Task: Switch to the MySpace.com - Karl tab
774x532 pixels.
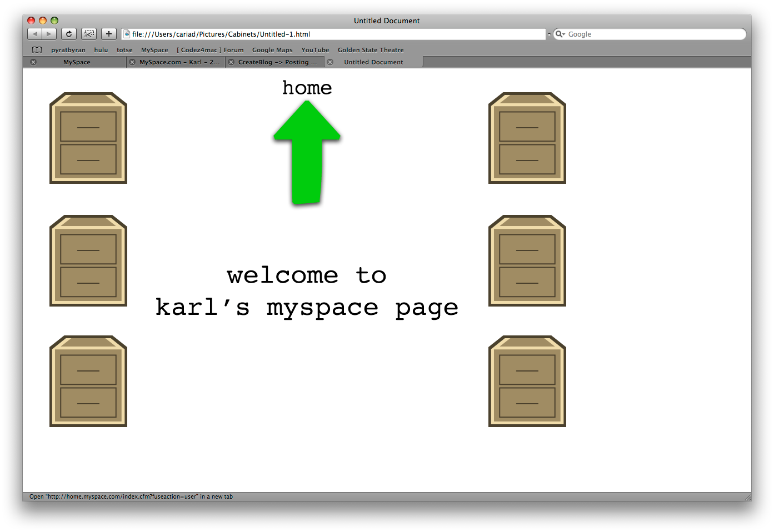Action: tap(179, 62)
